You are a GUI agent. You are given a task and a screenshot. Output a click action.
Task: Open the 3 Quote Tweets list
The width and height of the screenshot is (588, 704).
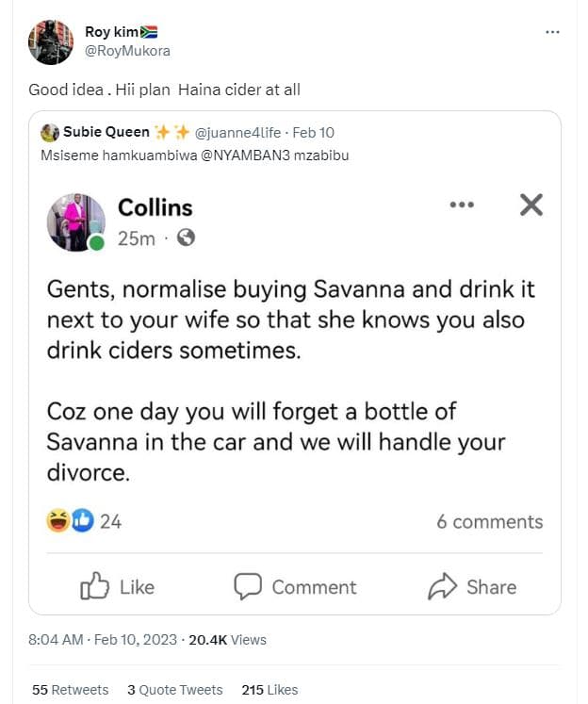tap(174, 690)
